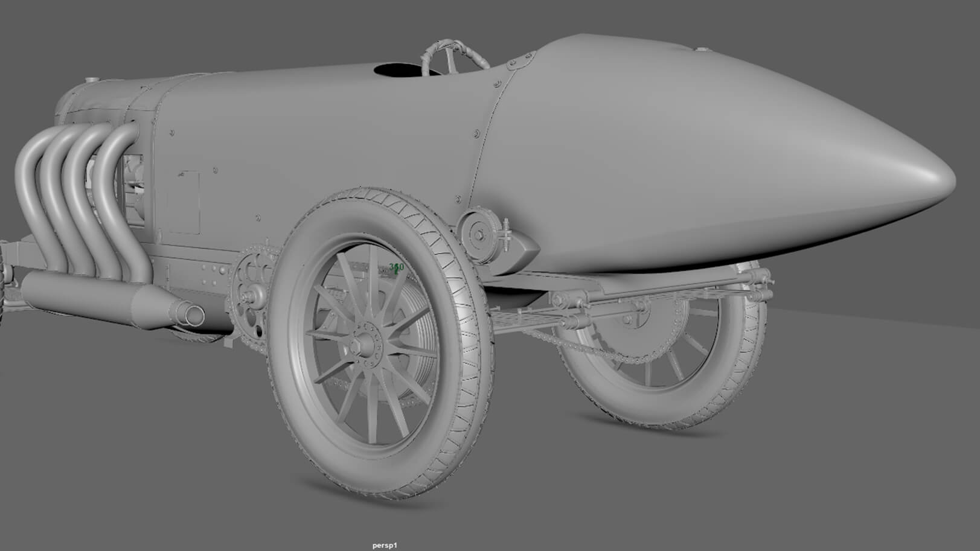Screen dimensions: 980x551
Task: Click the green 360 annotation text
Action: pos(397,267)
